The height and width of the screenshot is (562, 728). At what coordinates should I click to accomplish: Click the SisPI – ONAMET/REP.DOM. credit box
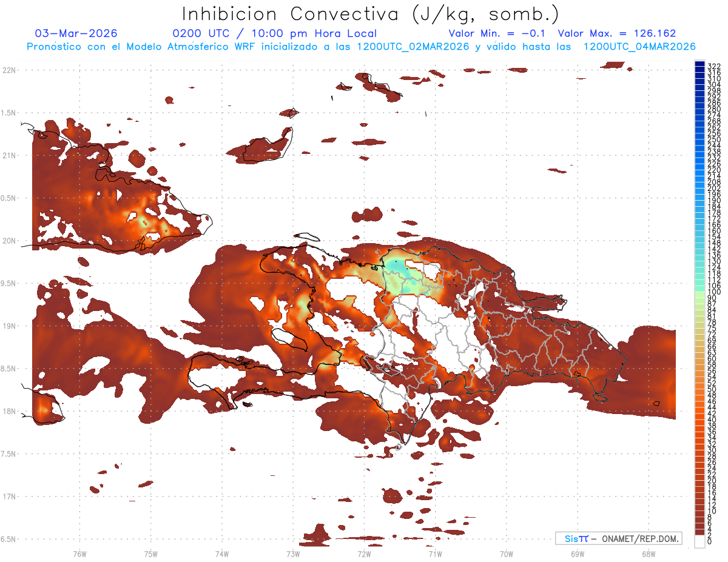[x=618, y=538]
